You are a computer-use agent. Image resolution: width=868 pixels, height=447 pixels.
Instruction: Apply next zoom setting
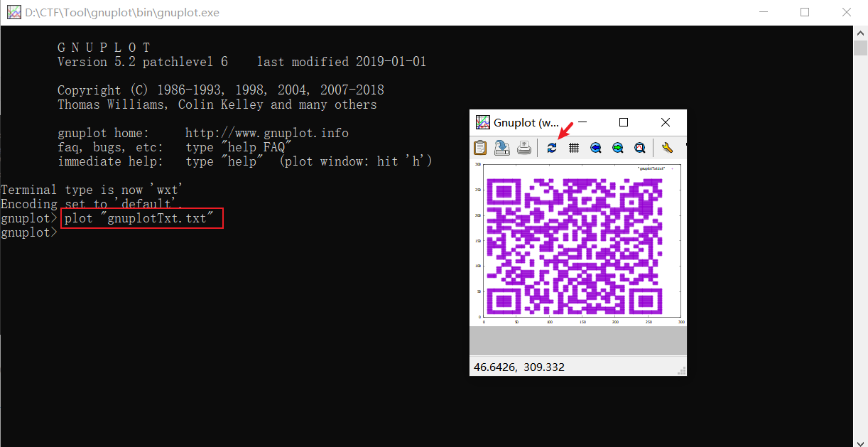tap(617, 147)
